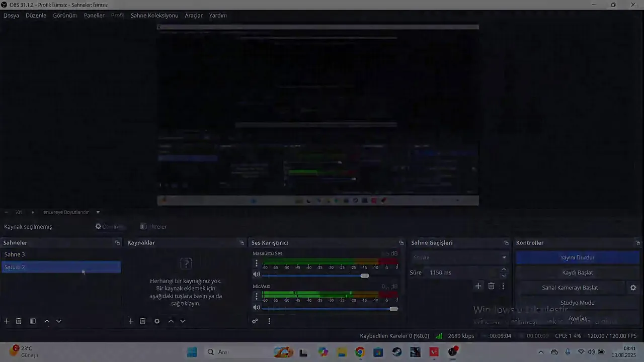
Task: Open source properties gear in Kaynaklar toolbar
Action: (157, 321)
